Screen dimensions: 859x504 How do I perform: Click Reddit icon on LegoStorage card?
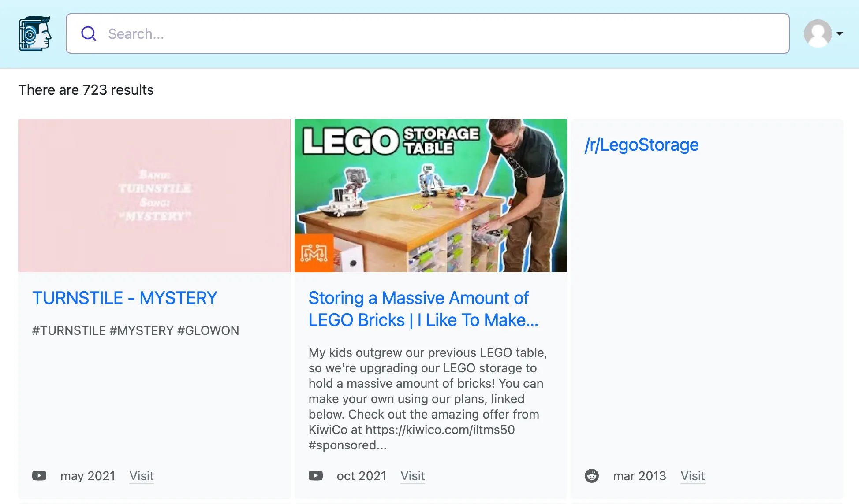tap(592, 476)
